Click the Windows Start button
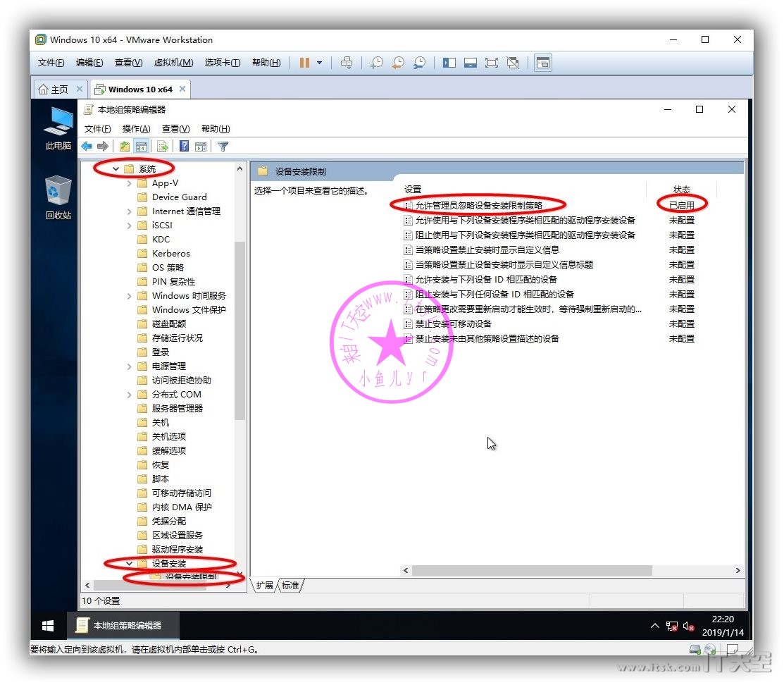784x685 pixels. point(48,626)
